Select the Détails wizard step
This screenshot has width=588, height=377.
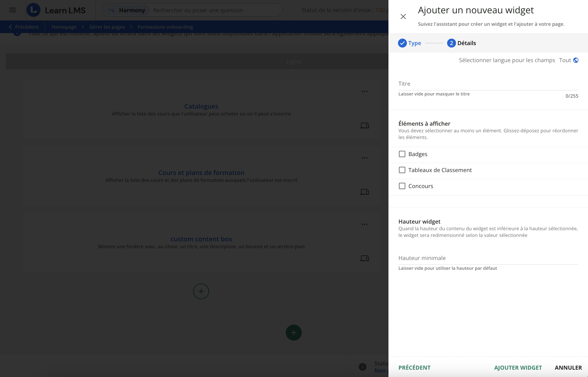(462, 43)
